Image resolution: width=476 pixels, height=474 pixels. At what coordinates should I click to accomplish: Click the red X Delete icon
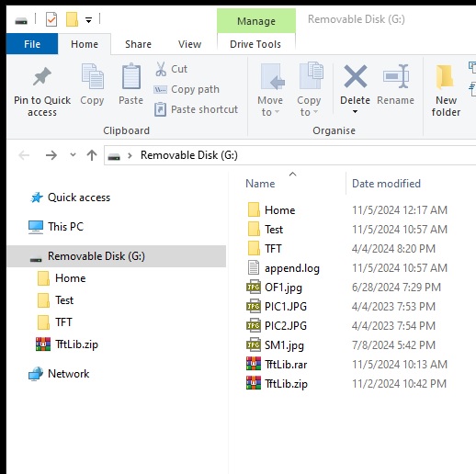(x=356, y=76)
